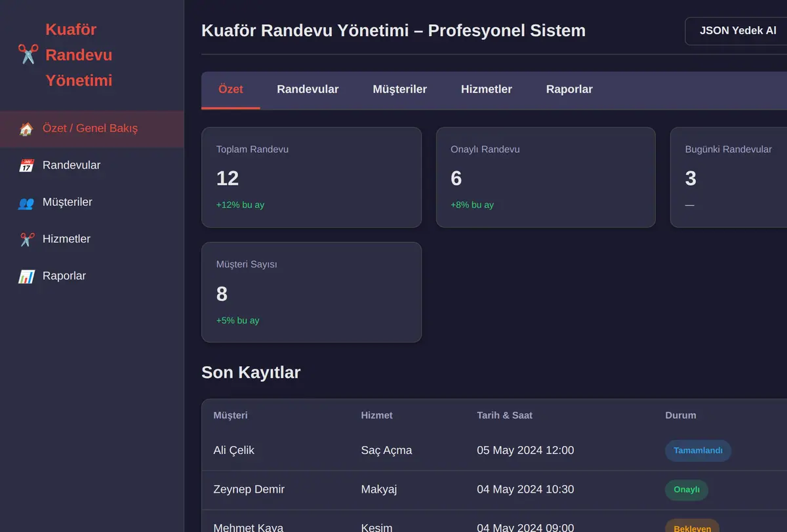Open the Raporlar tab
Viewport: 787px width, 532px height.
pyautogui.click(x=569, y=90)
